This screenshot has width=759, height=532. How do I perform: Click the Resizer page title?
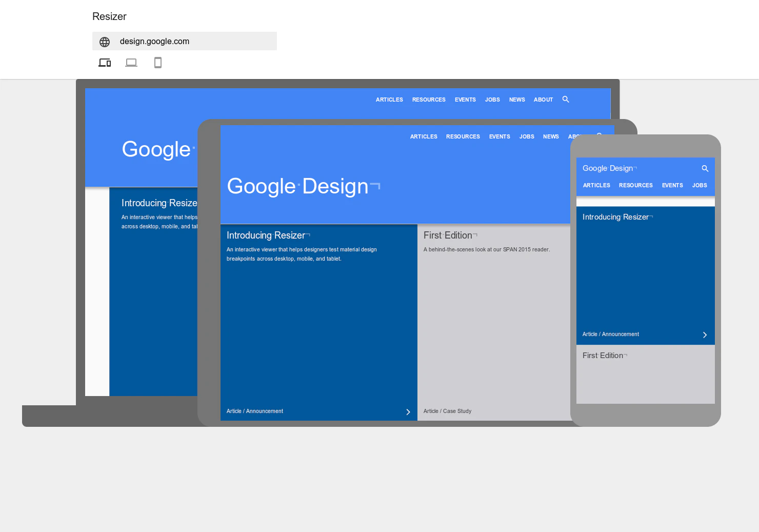109,16
